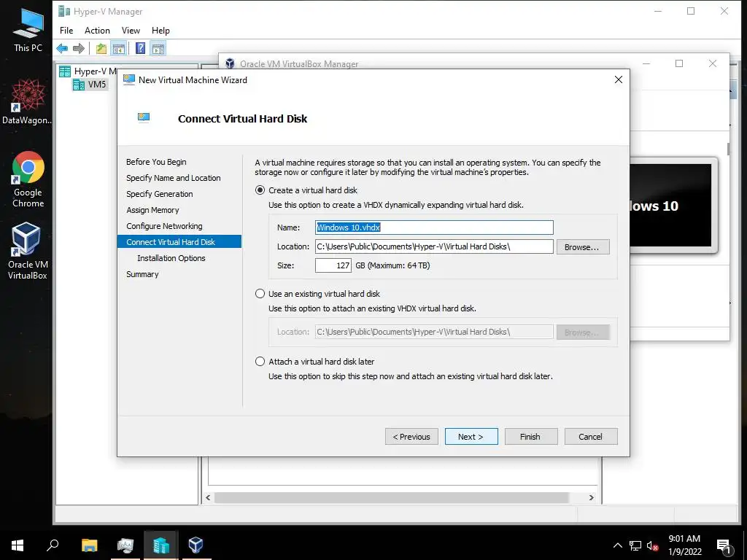Open File Explorer from the taskbar
This screenshot has height=560, width=747.
click(x=90, y=545)
